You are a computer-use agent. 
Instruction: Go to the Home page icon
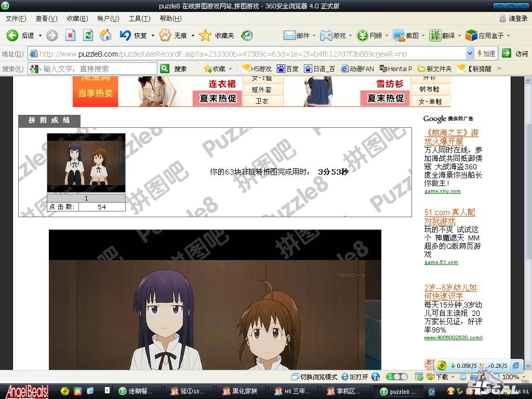[x=105, y=35]
